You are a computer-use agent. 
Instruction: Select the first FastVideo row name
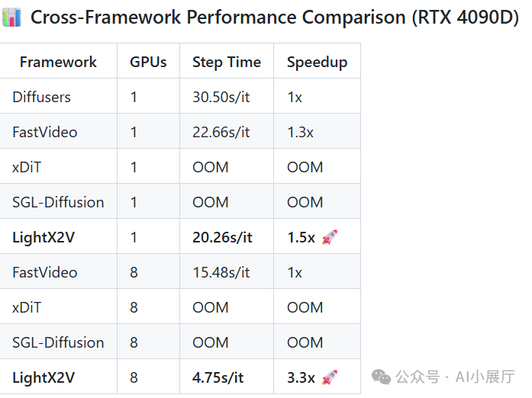(x=44, y=132)
